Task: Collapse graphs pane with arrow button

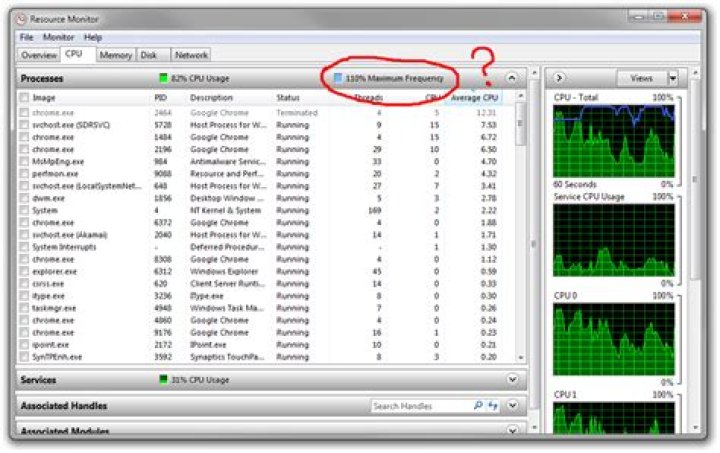Action: pyautogui.click(x=559, y=78)
